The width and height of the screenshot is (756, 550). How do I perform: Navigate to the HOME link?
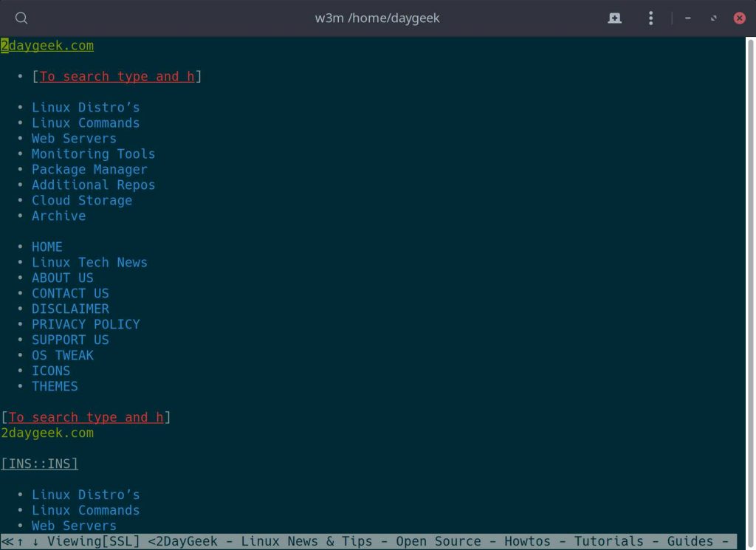tap(47, 246)
